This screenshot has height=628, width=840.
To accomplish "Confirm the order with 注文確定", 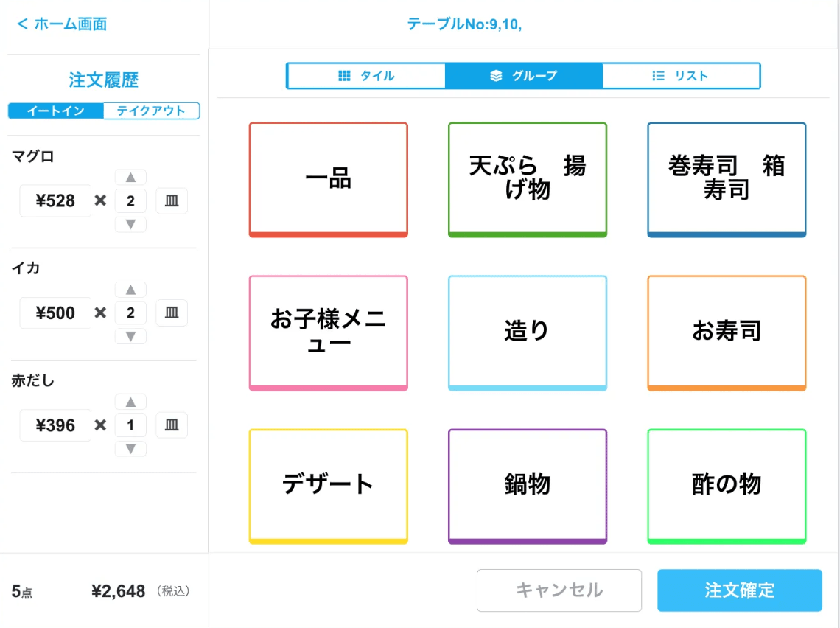I will pos(739,590).
